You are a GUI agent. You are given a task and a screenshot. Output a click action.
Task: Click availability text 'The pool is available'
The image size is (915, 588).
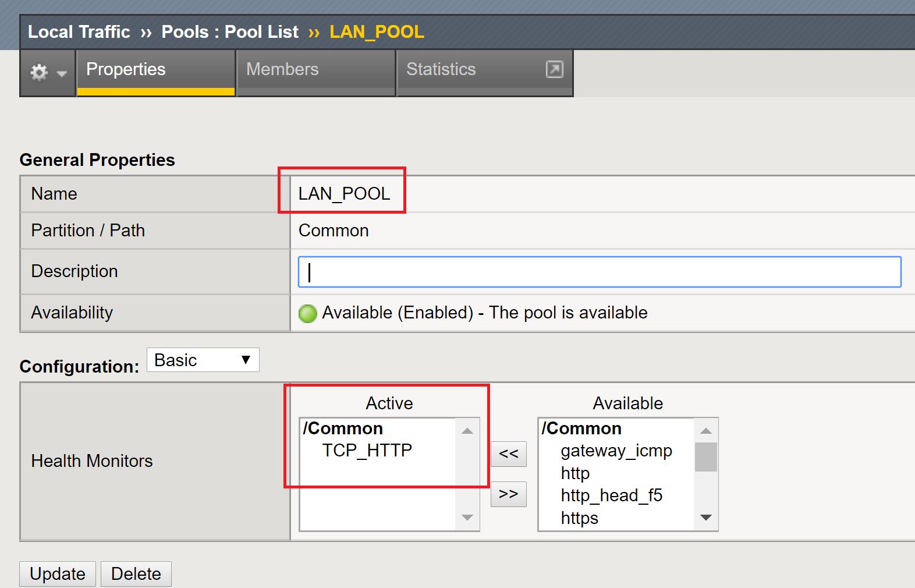click(x=568, y=313)
